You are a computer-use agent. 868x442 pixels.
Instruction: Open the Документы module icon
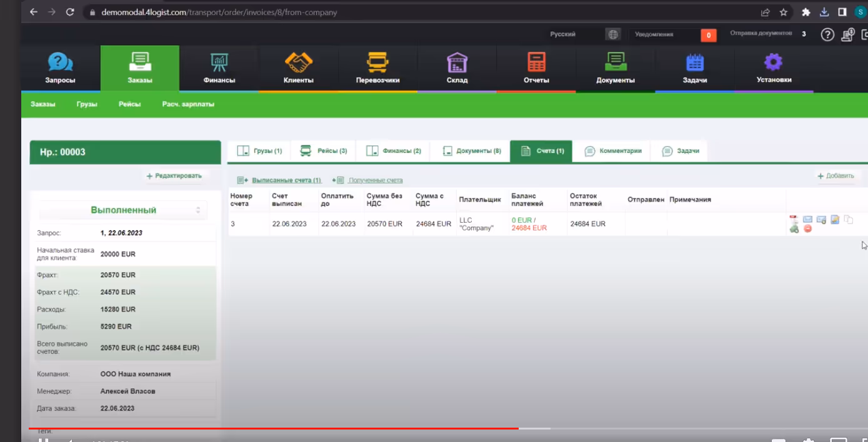tap(616, 62)
